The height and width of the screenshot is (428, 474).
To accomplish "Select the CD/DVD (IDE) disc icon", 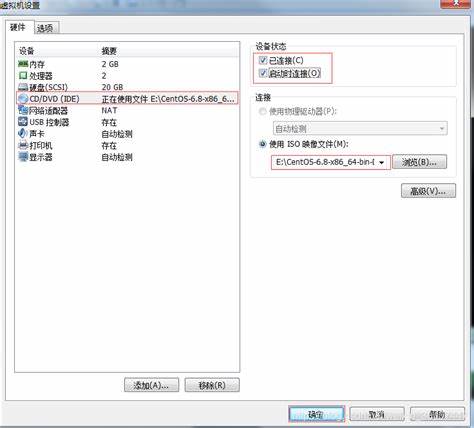I will click(23, 99).
